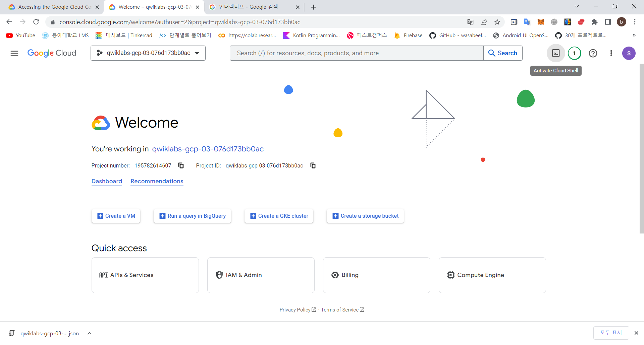
Task: Click Create a storage bucket button
Action: 365,216
